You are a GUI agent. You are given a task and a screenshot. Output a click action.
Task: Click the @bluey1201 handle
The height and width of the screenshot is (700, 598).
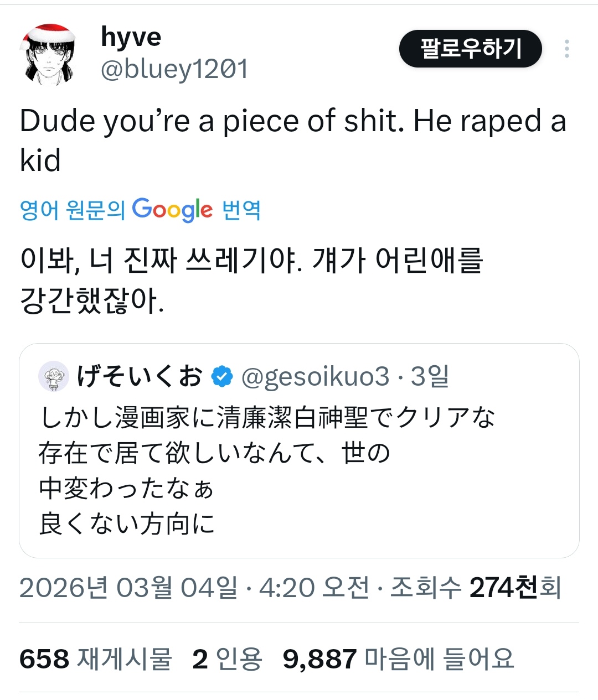click(x=174, y=69)
